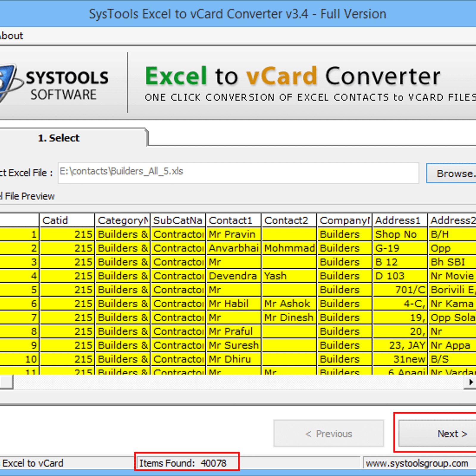This screenshot has width=476, height=476.
Task: Click the cell 'D 103'
Action: [x=400, y=276]
